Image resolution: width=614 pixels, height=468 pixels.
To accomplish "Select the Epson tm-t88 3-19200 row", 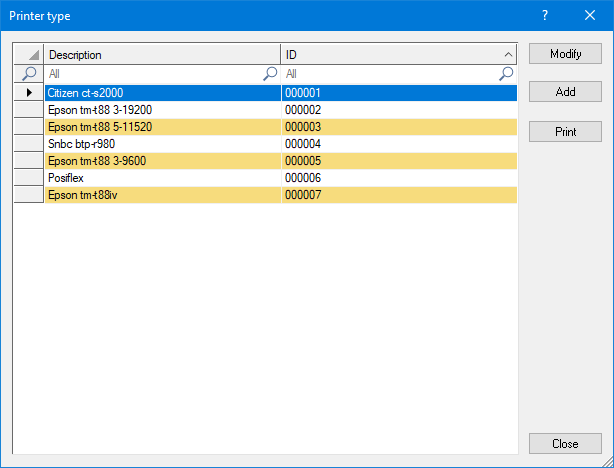I will tap(162, 109).
